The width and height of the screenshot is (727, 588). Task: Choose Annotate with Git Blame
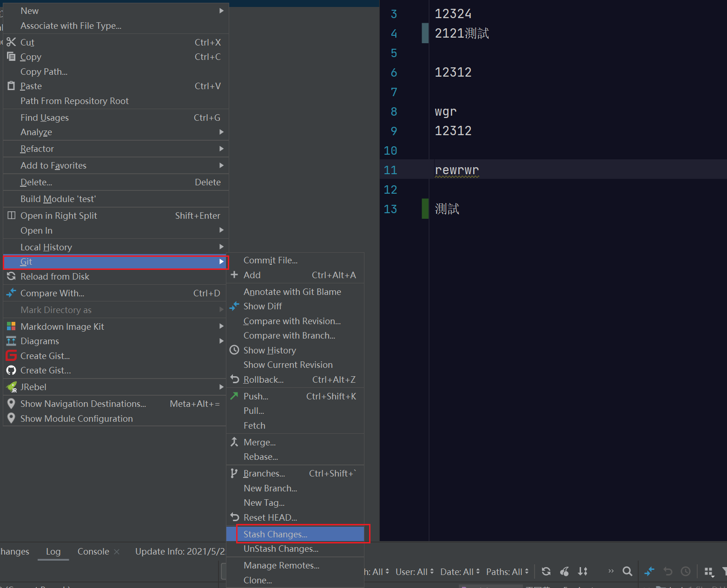click(x=292, y=292)
